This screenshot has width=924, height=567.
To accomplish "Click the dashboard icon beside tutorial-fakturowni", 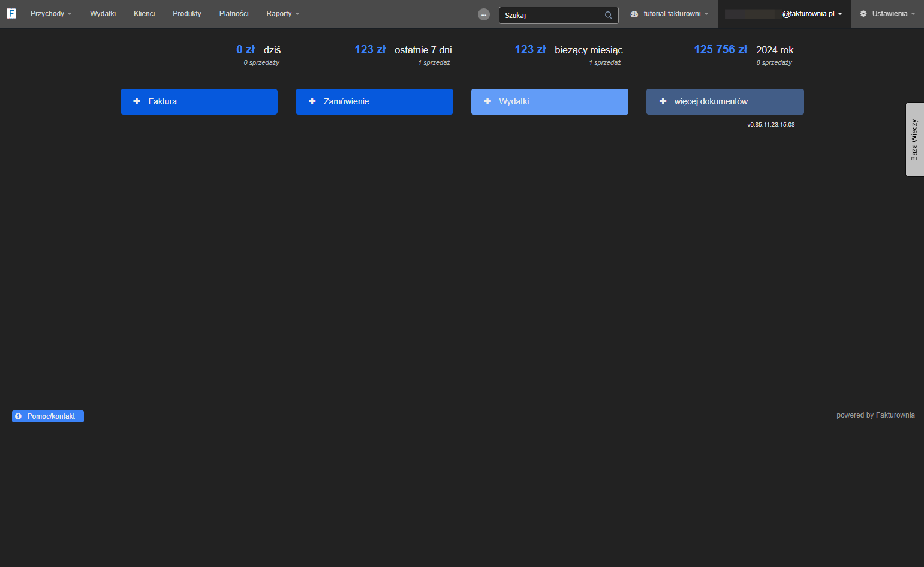I will tap(634, 14).
